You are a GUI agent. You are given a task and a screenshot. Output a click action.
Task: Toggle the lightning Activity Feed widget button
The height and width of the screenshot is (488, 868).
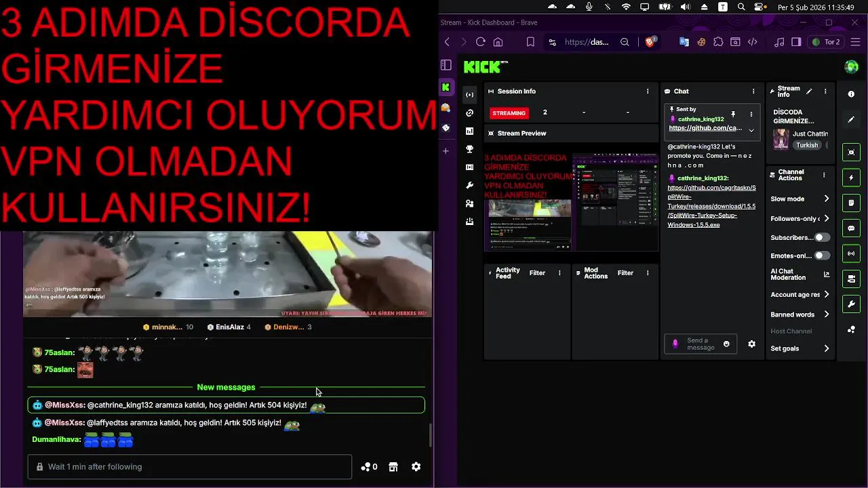pyautogui.click(x=851, y=178)
